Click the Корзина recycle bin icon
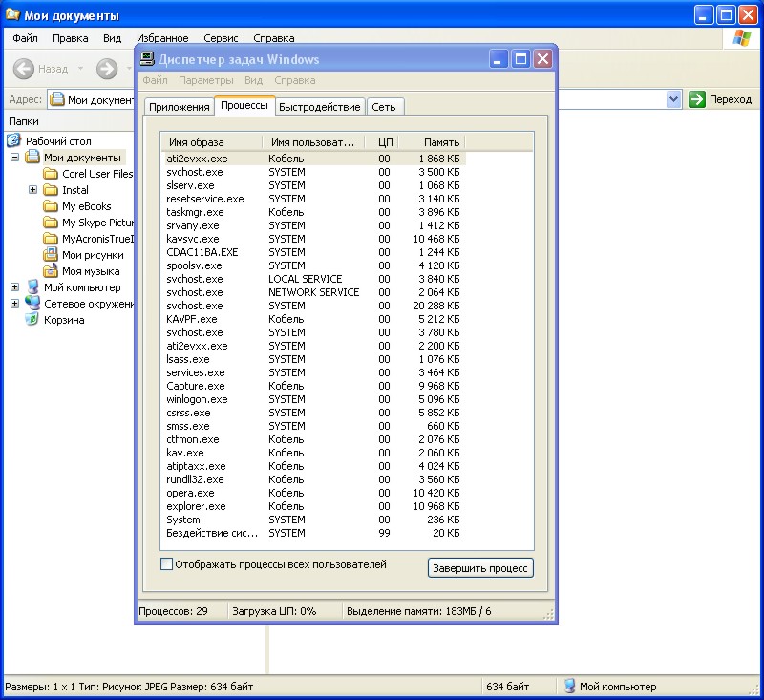Screen dimensions: 764x700 tap(32, 320)
